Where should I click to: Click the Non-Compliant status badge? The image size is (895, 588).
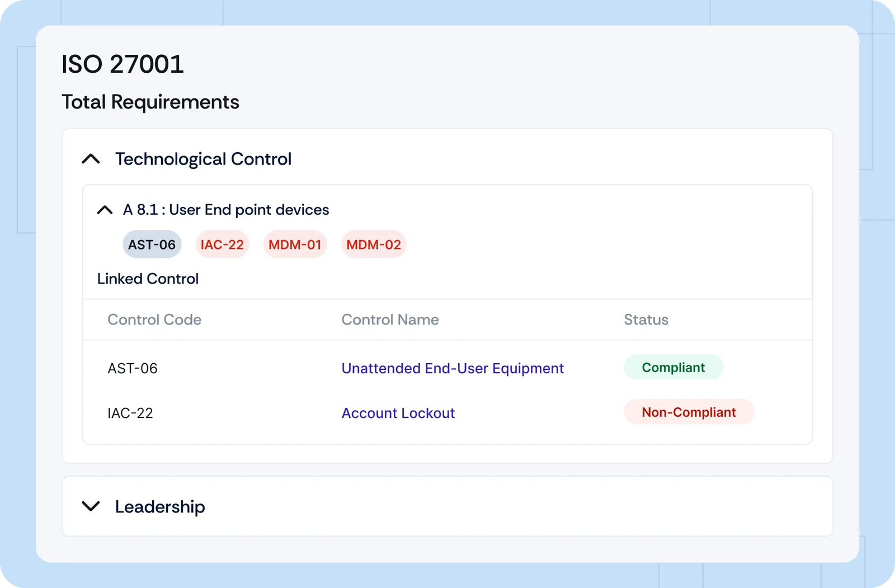[689, 412]
